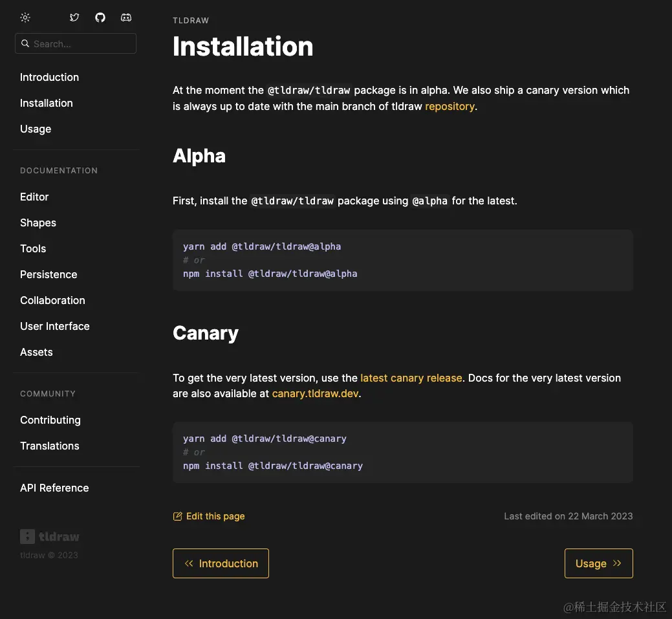
Task: Open the Collaboration sidebar item
Action: (52, 300)
